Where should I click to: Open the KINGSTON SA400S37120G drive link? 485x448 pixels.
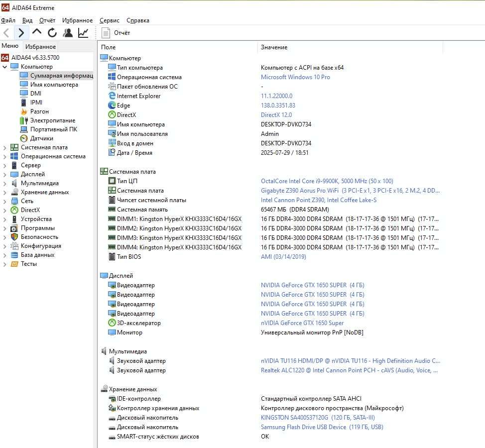(x=318, y=418)
